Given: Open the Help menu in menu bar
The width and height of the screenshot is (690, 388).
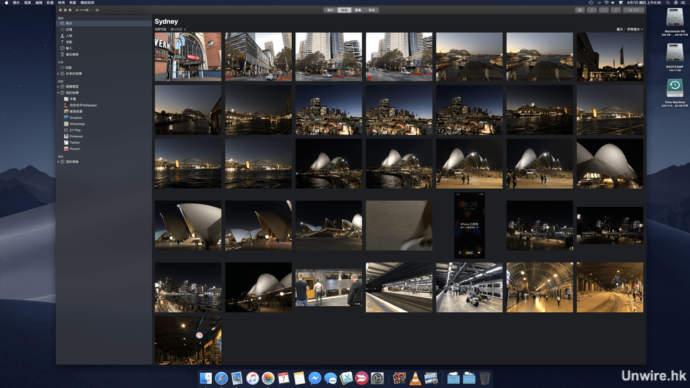Looking at the screenshot, I should pyautogui.click(x=87, y=3).
